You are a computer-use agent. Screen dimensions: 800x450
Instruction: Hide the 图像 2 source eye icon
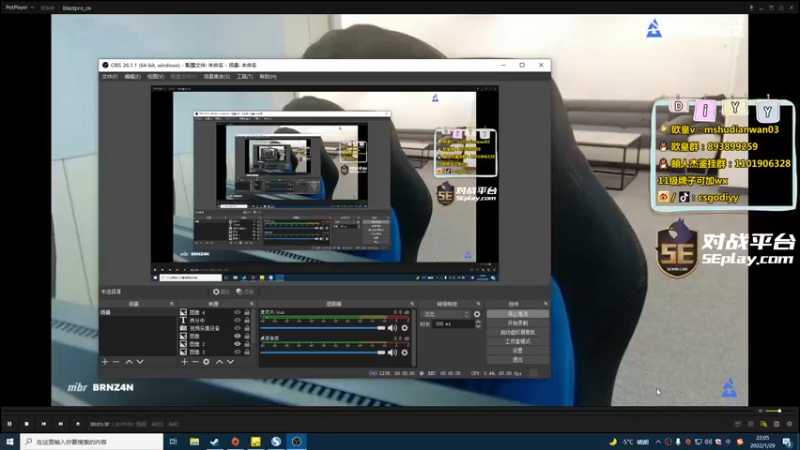[237, 344]
